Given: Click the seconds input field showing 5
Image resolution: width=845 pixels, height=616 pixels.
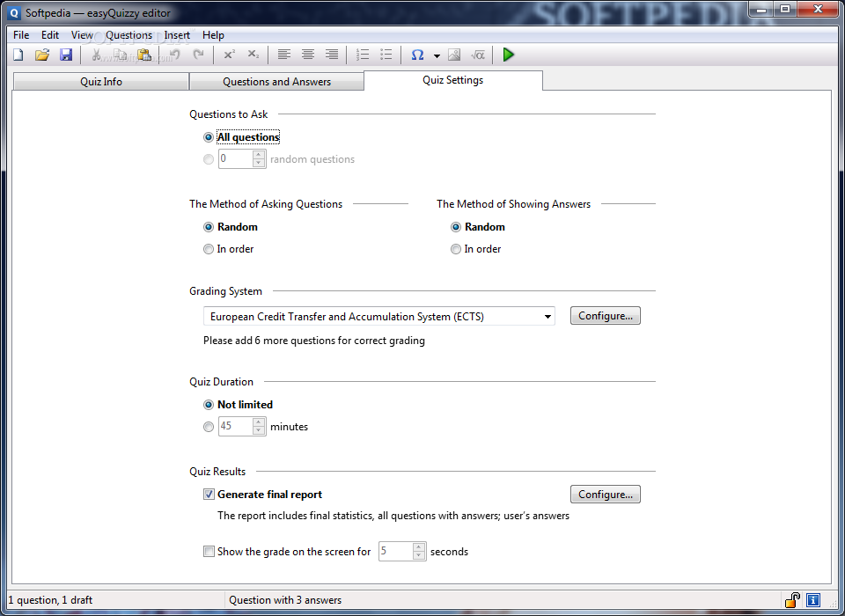Looking at the screenshot, I should tap(395, 552).
